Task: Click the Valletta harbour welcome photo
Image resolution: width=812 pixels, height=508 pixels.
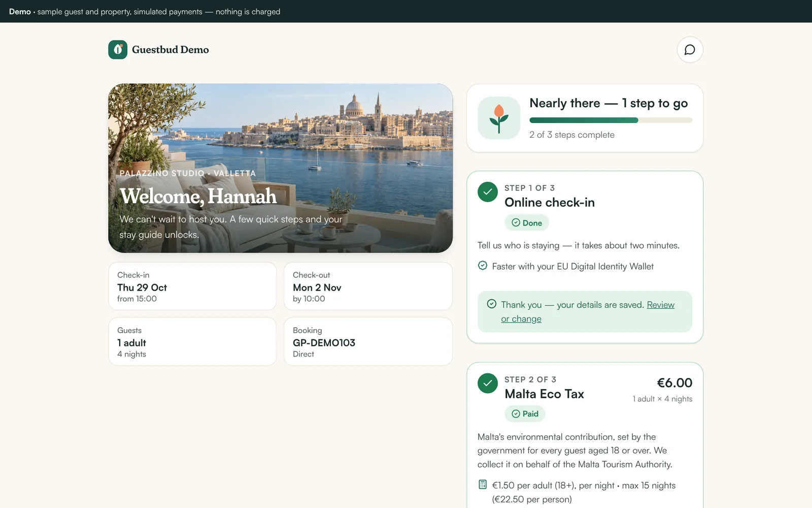Action: (280, 168)
